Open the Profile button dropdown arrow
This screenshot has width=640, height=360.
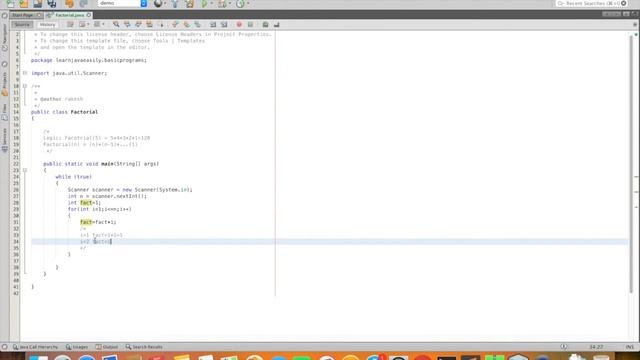coord(248,4)
